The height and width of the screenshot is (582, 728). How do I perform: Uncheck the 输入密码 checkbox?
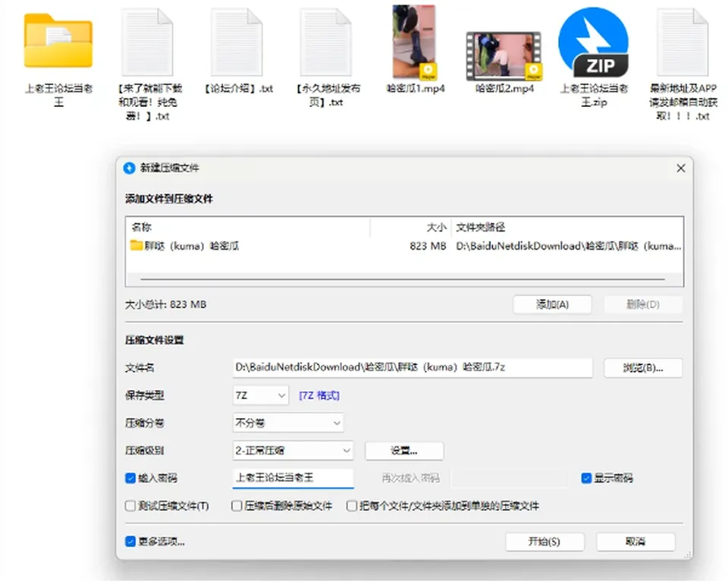(x=130, y=478)
